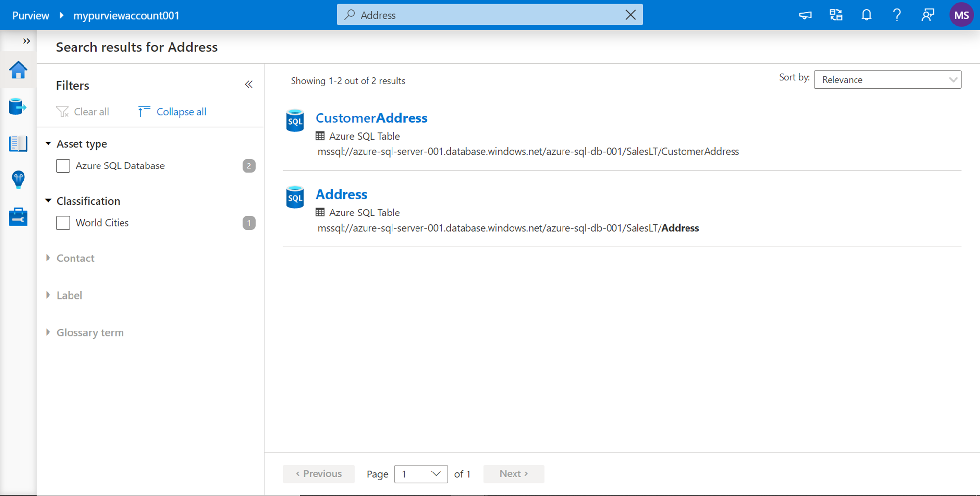Go to the Next page
The height and width of the screenshot is (496, 980).
pos(514,474)
